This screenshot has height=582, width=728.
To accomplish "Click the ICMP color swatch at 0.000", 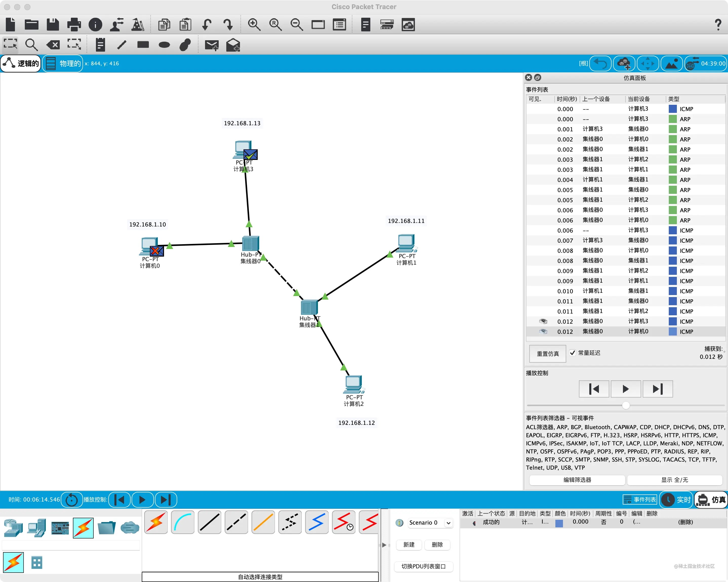I will pyautogui.click(x=673, y=109).
